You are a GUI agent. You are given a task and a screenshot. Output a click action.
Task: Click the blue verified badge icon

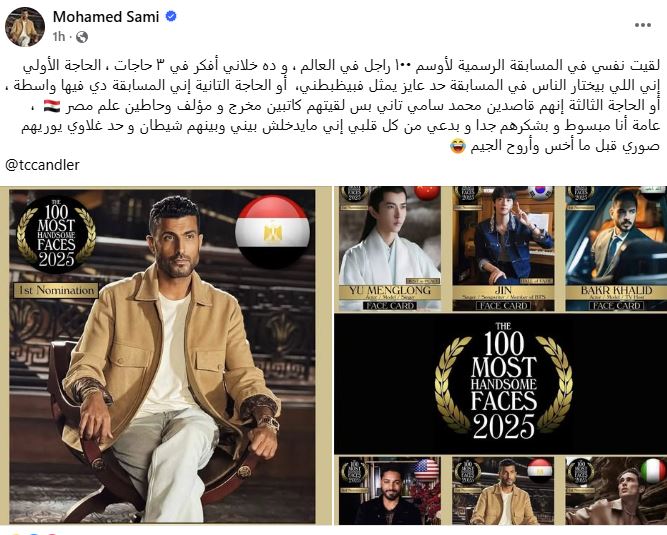click(x=171, y=17)
